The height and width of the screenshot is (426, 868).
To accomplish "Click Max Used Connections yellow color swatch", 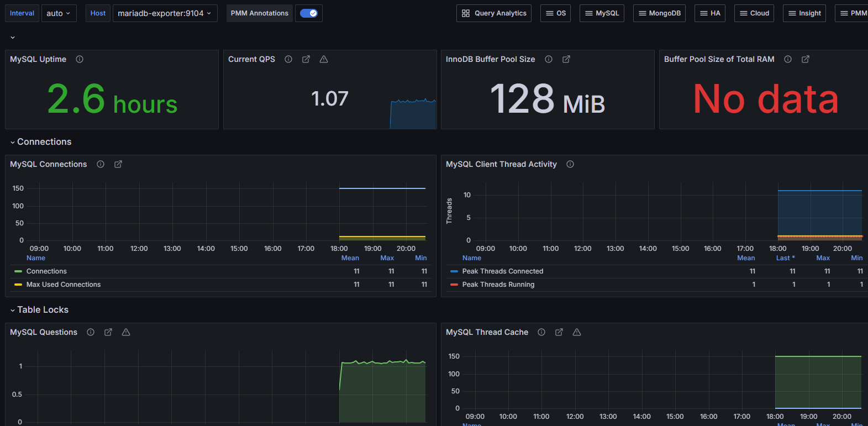I will point(18,285).
